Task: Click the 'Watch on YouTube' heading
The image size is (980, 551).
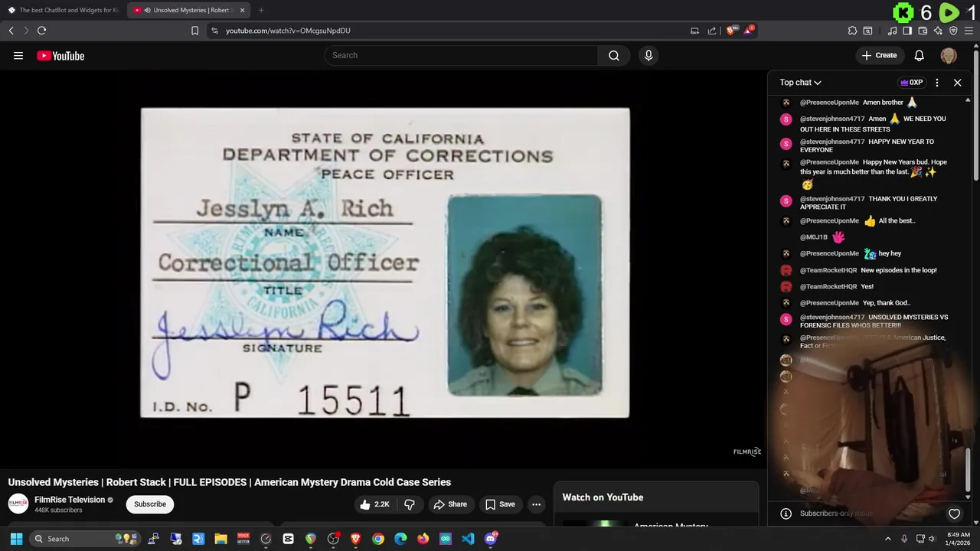Action: point(603,497)
